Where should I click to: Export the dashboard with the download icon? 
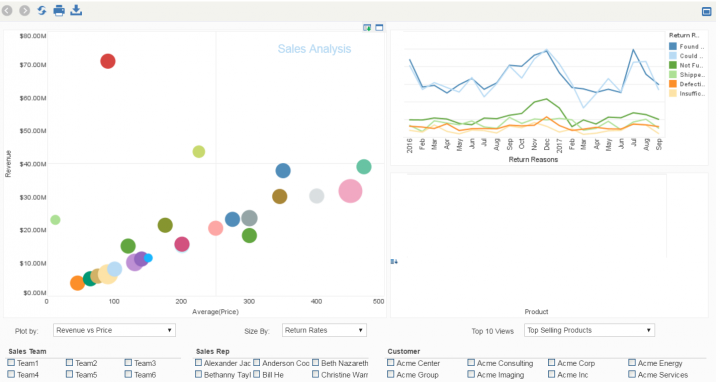point(76,10)
